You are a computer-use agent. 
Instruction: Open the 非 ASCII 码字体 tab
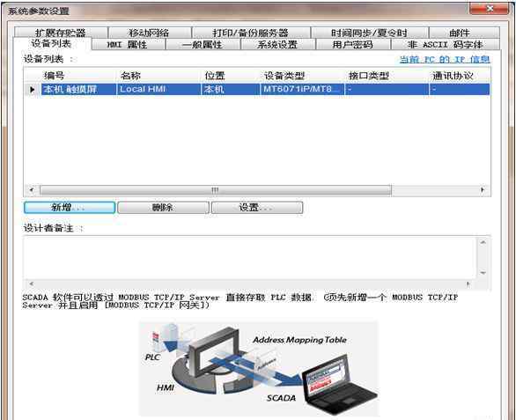pos(445,44)
